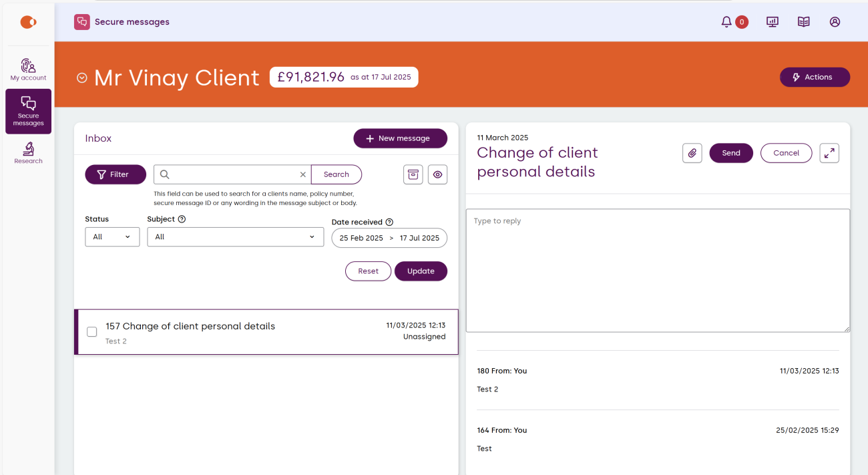Screen dimensions: 868x475
Task: Click the notifications bell icon
Action: [726, 22]
